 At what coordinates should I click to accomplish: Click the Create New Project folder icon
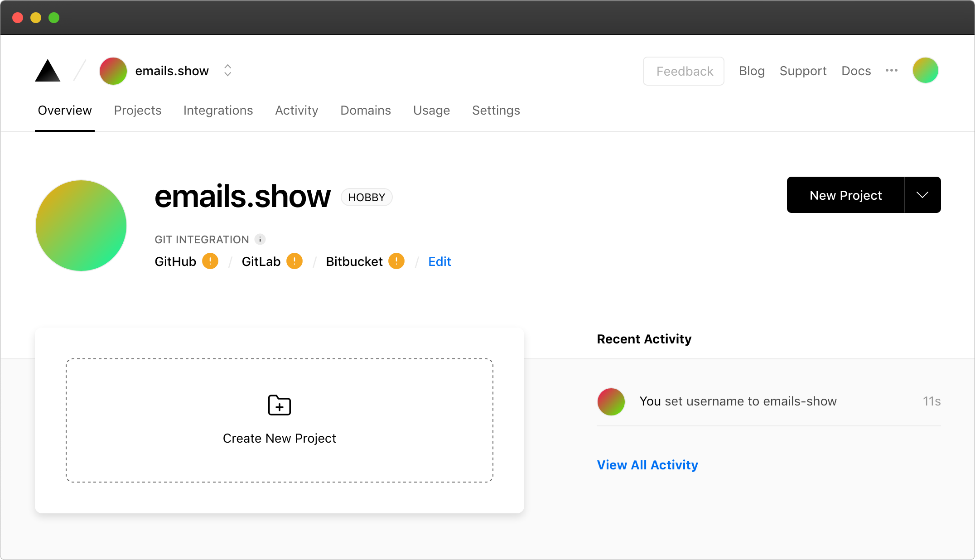[x=279, y=405]
